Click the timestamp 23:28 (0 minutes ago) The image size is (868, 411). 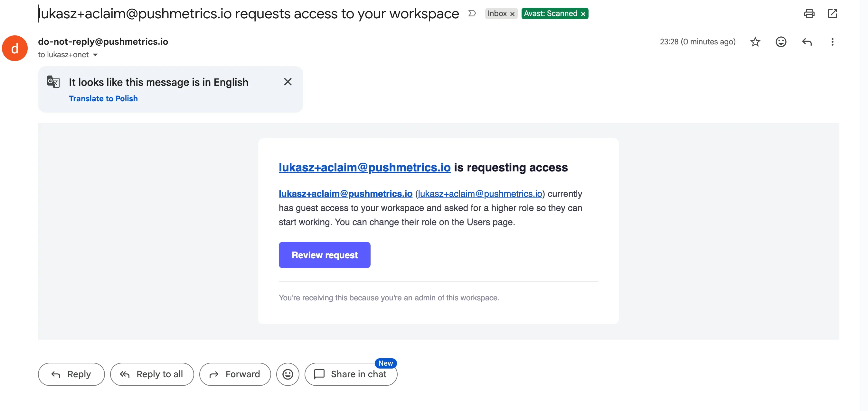(697, 42)
